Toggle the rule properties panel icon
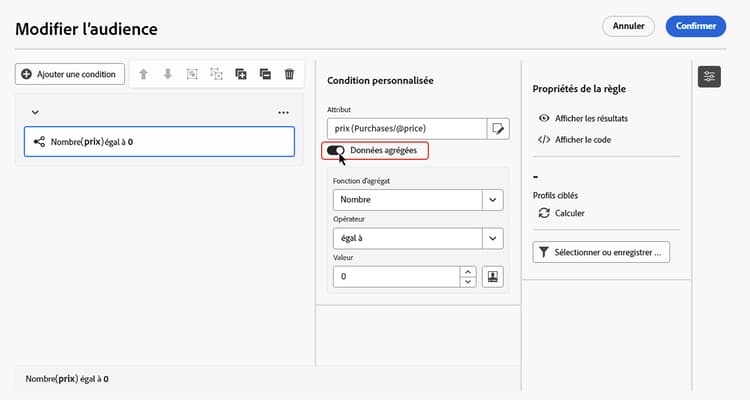 709,76
